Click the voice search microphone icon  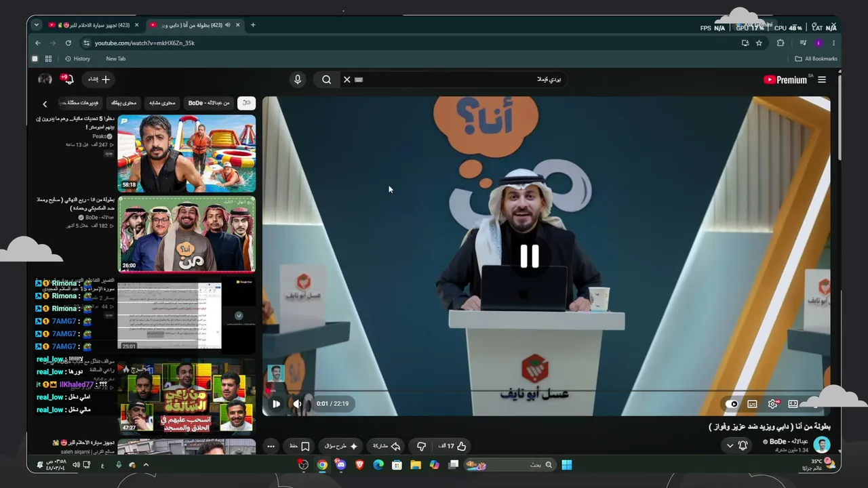tap(297, 79)
